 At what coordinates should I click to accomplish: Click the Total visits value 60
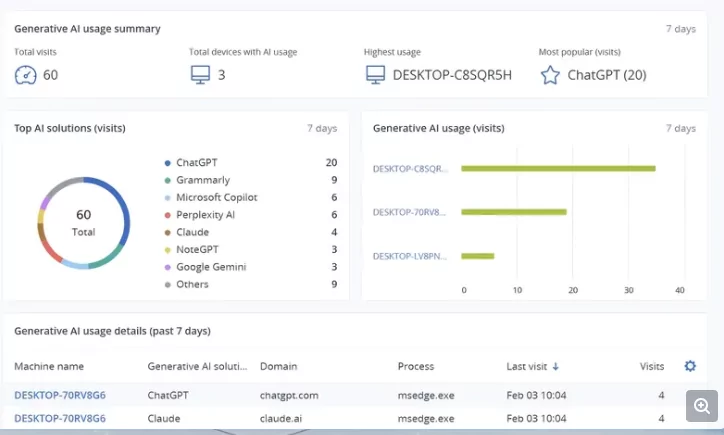[50, 75]
